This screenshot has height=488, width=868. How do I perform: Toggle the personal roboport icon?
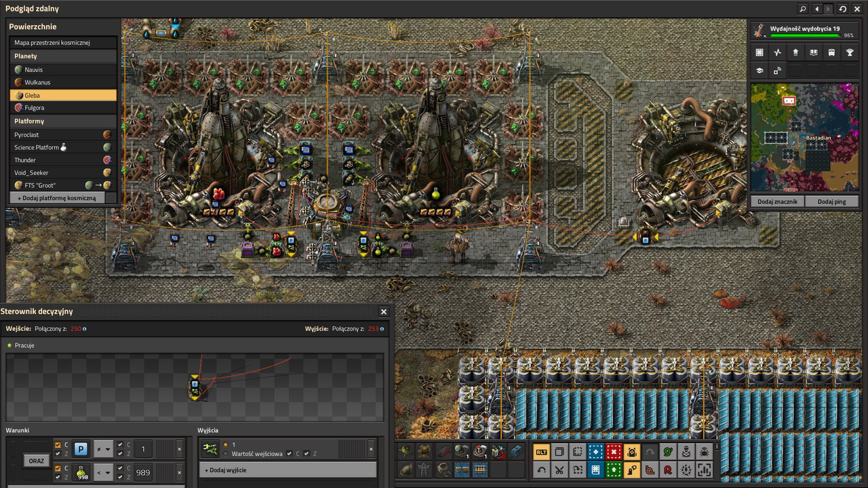pyautogui.click(x=632, y=452)
